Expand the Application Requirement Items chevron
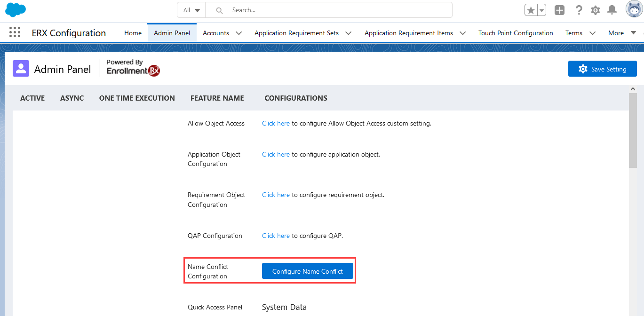Viewport: 644px width, 316px height. point(462,33)
